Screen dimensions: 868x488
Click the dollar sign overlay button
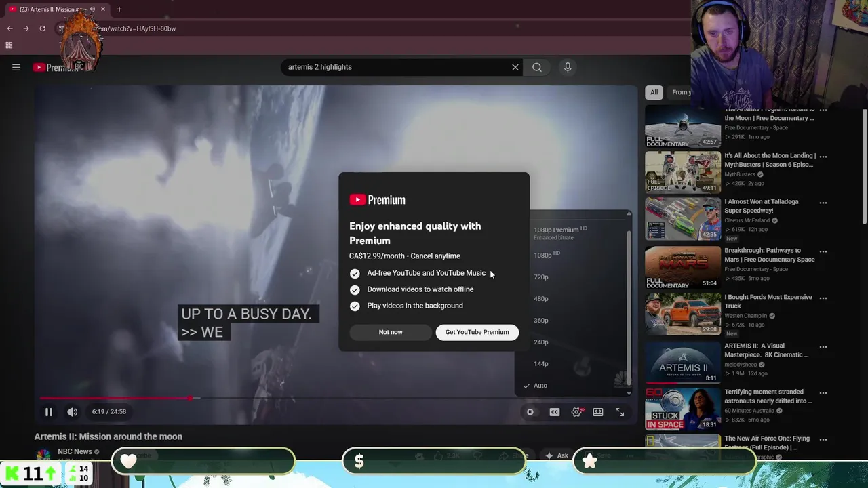point(359,462)
